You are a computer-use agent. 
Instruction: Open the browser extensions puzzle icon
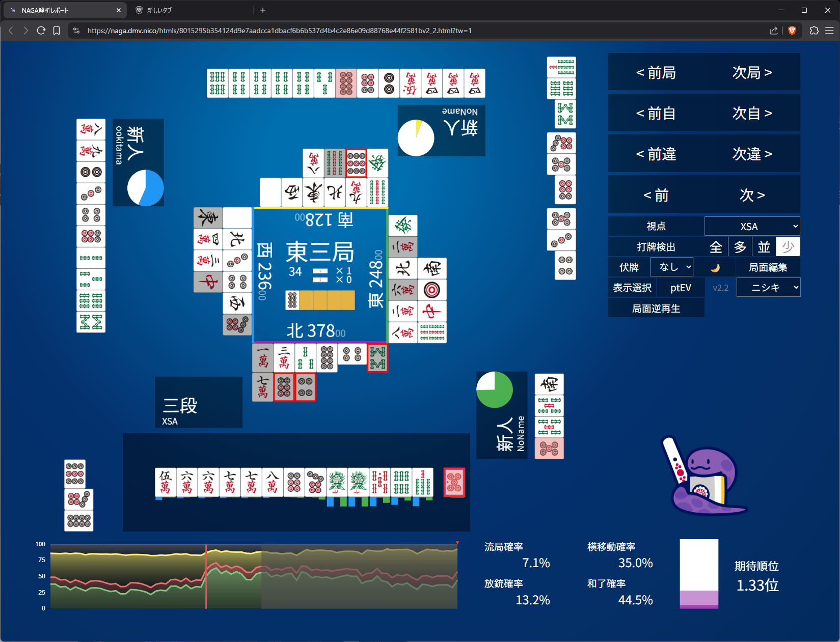(814, 31)
